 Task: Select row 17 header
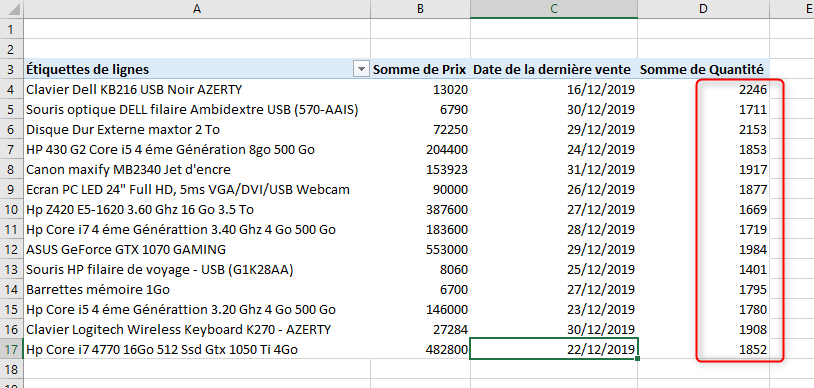[11, 350]
